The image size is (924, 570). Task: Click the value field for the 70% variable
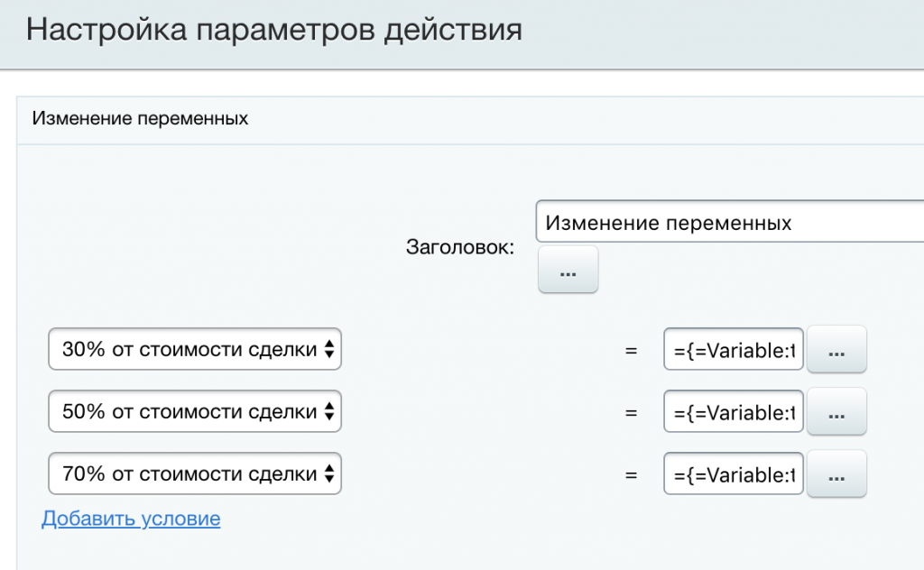733,474
